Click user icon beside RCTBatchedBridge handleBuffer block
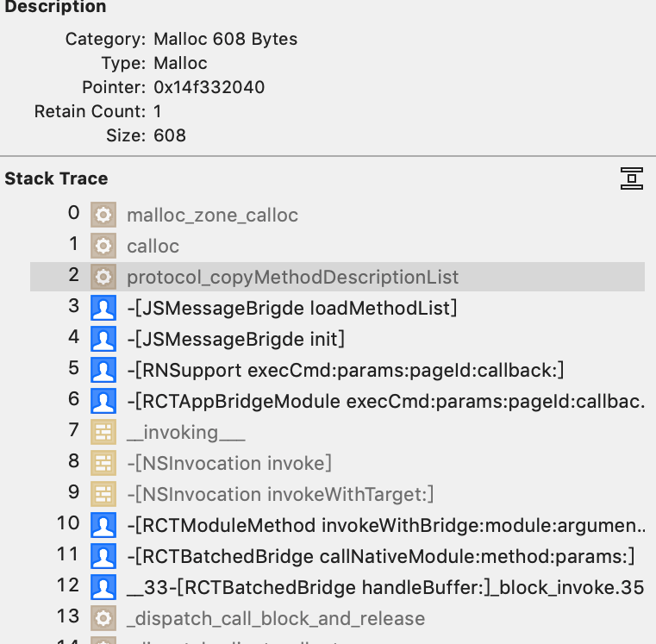Viewport: 656px width, 644px height. pyautogui.click(x=103, y=587)
